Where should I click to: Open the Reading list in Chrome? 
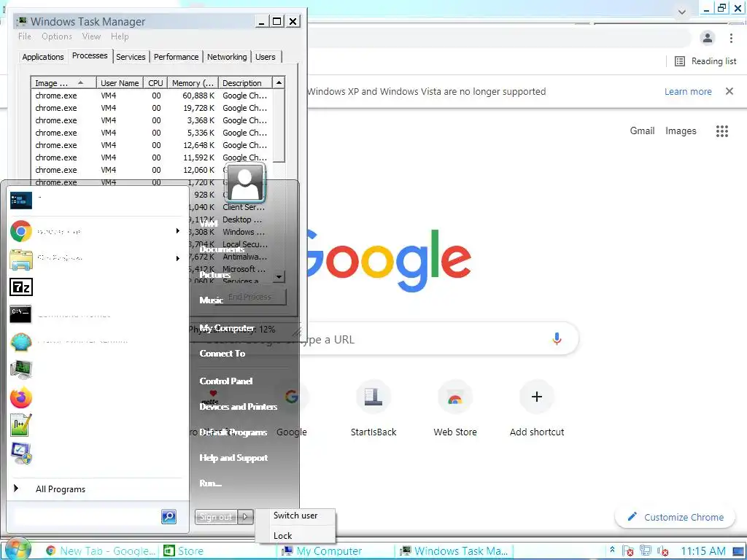tap(705, 61)
